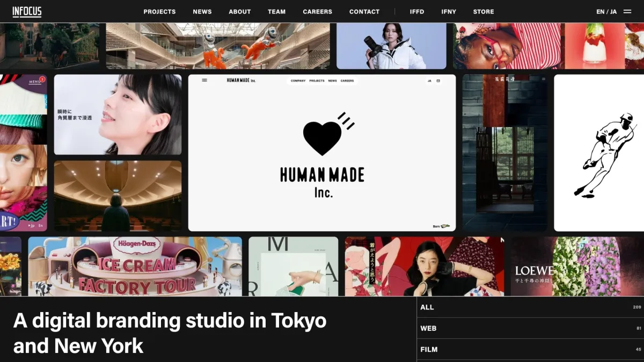This screenshot has width=644, height=362.
Task: Open the STORE link
Action: 484,12
